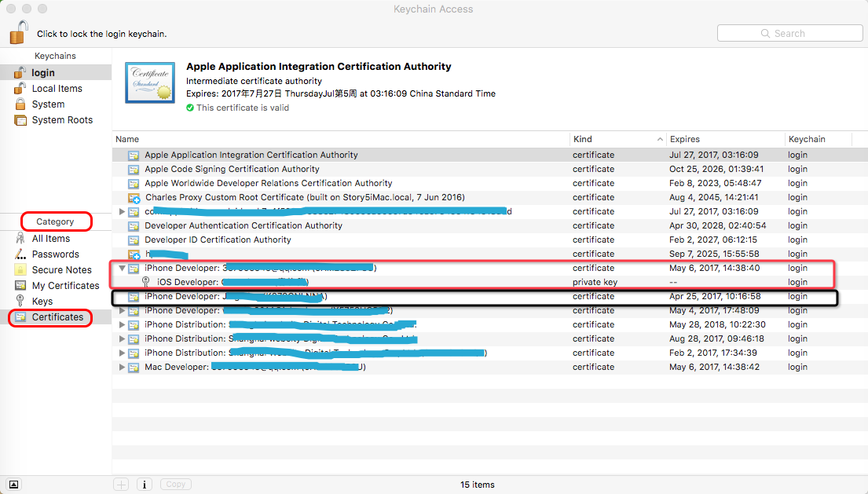Click Apple Code Signing certificate row icon
This screenshot has height=494, width=868.
coord(134,170)
